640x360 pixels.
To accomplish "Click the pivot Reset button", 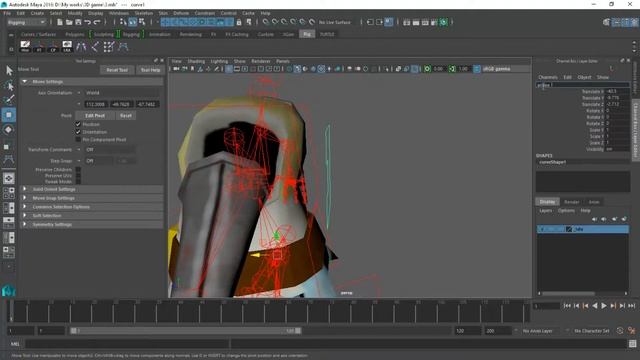I will 126,116.
